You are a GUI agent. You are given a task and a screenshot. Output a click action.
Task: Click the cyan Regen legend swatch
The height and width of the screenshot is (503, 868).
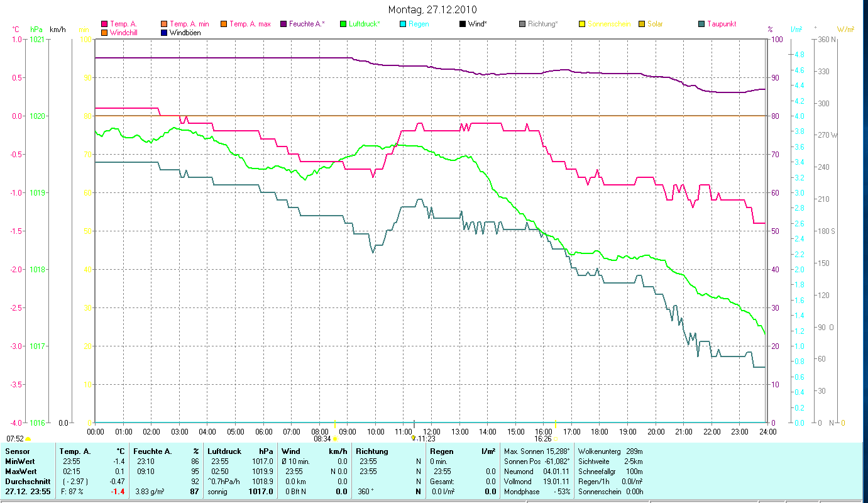point(402,24)
